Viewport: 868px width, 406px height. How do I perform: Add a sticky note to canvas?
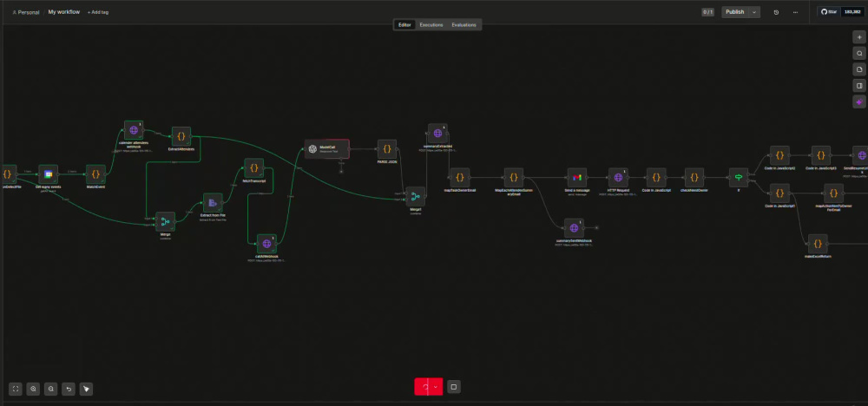[859, 69]
